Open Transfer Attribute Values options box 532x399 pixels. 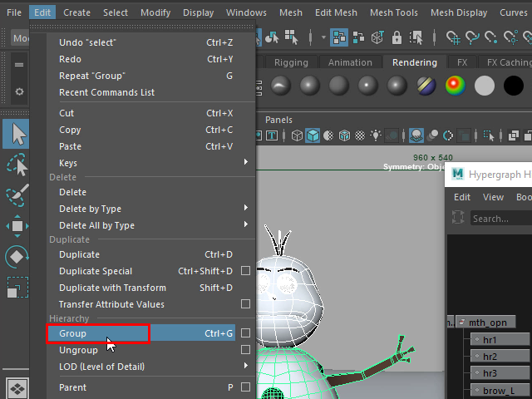(245, 304)
